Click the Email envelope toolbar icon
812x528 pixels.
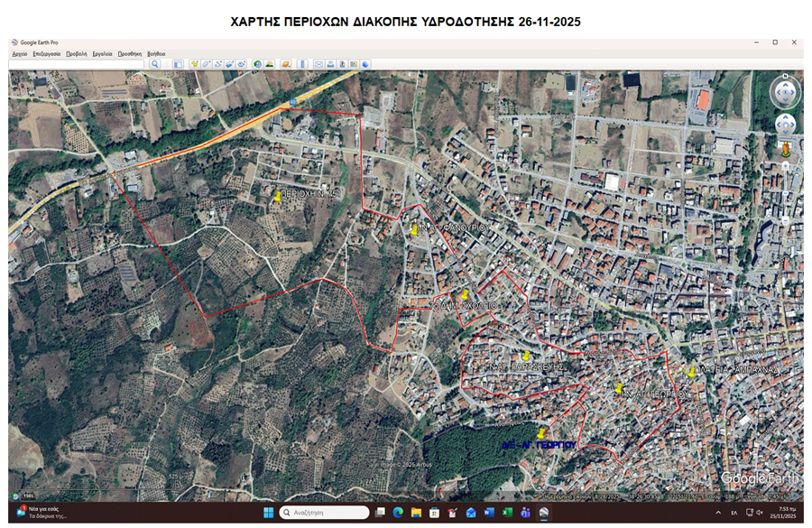click(x=318, y=64)
